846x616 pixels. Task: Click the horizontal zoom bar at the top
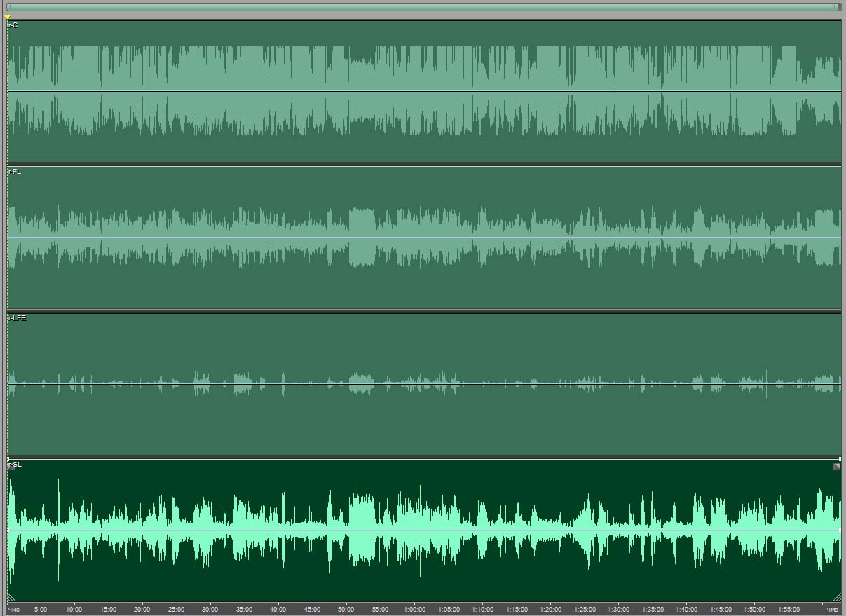point(423,7)
